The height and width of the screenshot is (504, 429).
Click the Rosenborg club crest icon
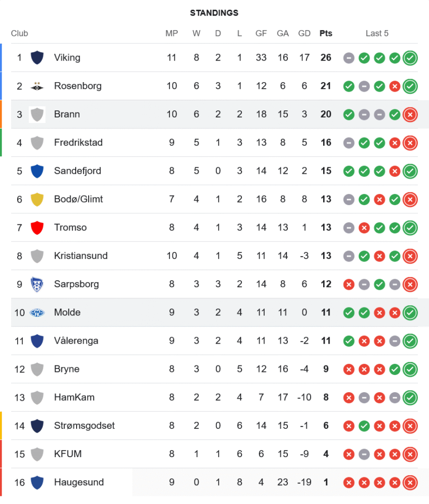[37, 86]
